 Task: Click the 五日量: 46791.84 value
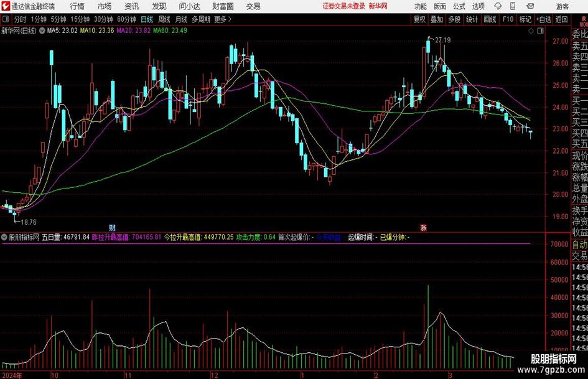click(x=65, y=237)
